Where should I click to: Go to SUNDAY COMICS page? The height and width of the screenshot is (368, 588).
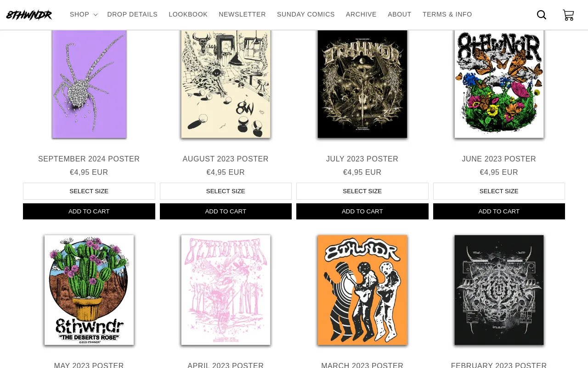pyautogui.click(x=306, y=14)
